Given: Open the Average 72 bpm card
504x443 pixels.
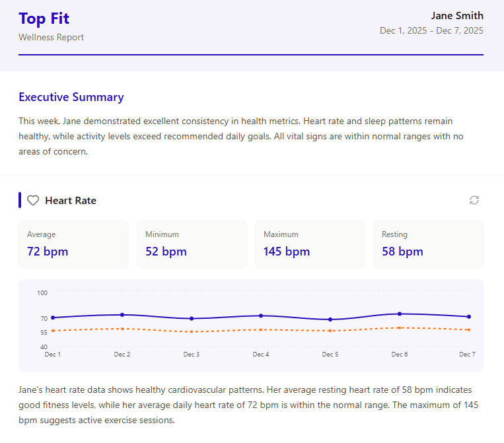Looking at the screenshot, I should pos(73,244).
